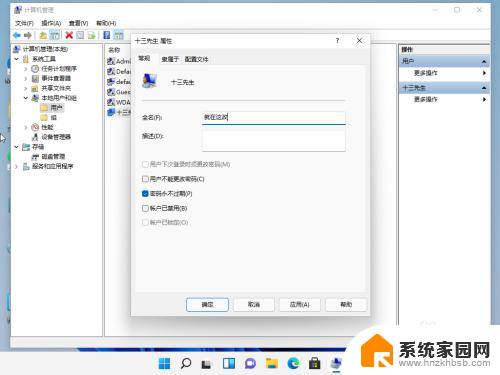The width and height of the screenshot is (500, 375).
Task: Expand the 任务计划程序 tree node
Action: click(x=26, y=69)
